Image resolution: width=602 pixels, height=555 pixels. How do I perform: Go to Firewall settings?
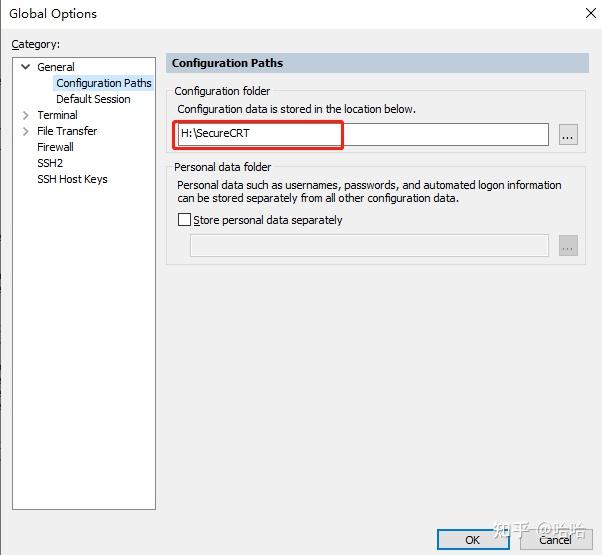[55, 147]
